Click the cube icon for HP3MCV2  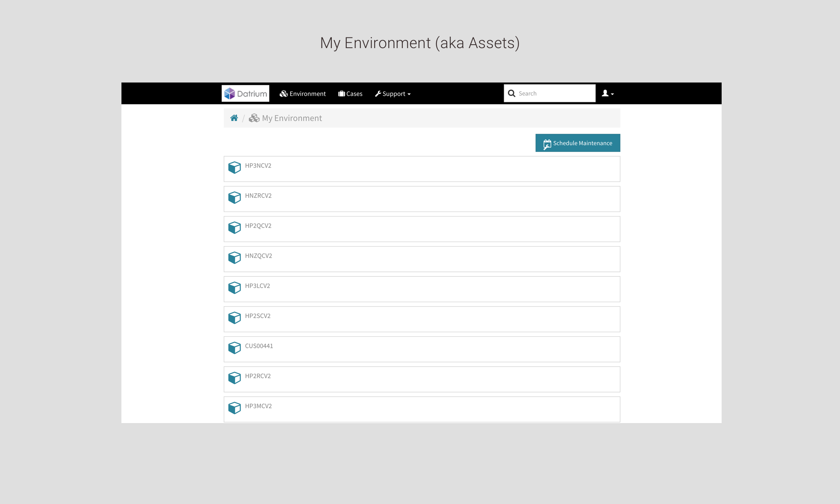pos(234,408)
